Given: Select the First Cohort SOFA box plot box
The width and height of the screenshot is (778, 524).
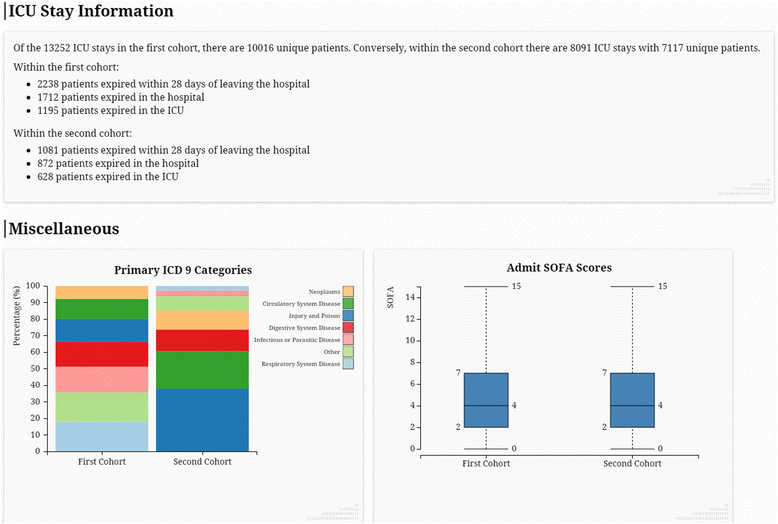Looking at the screenshot, I should tap(487, 400).
